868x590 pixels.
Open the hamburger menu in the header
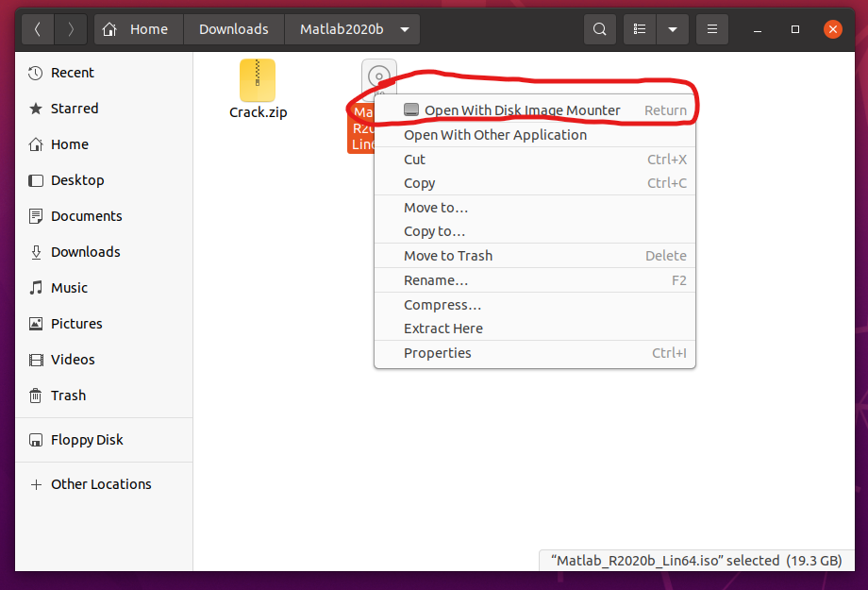tap(712, 29)
